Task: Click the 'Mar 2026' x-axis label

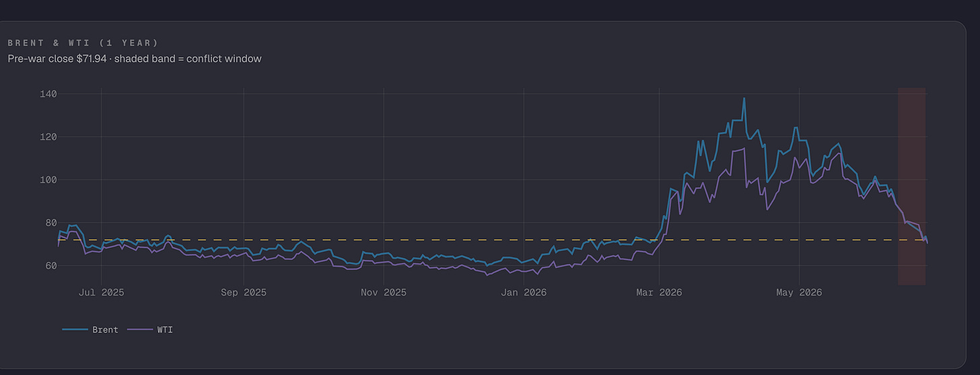Action: coord(659,292)
